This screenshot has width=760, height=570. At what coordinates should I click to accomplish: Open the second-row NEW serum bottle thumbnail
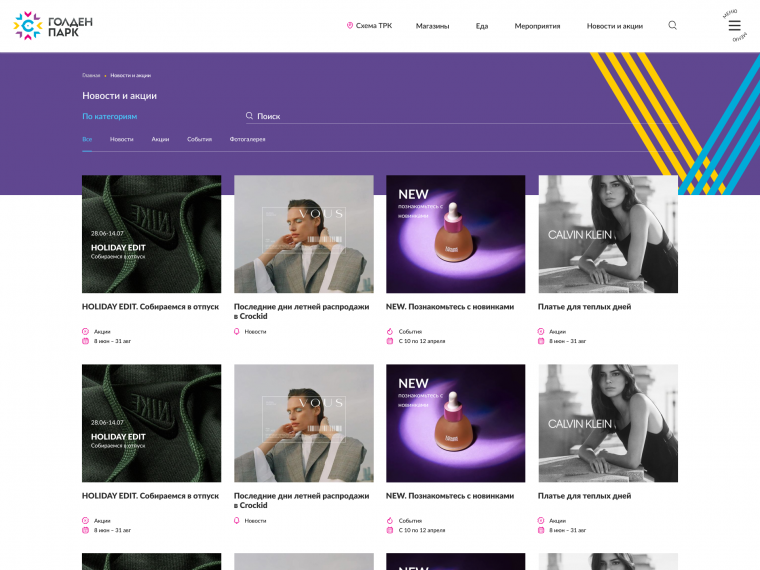pyautogui.click(x=456, y=423)
